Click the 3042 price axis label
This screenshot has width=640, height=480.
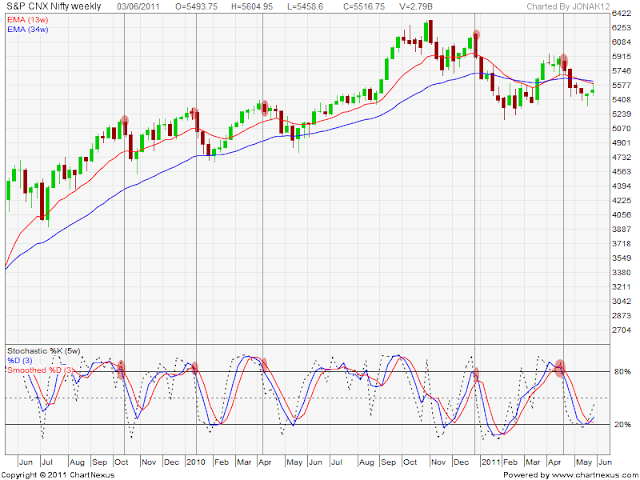pos(622,301)
